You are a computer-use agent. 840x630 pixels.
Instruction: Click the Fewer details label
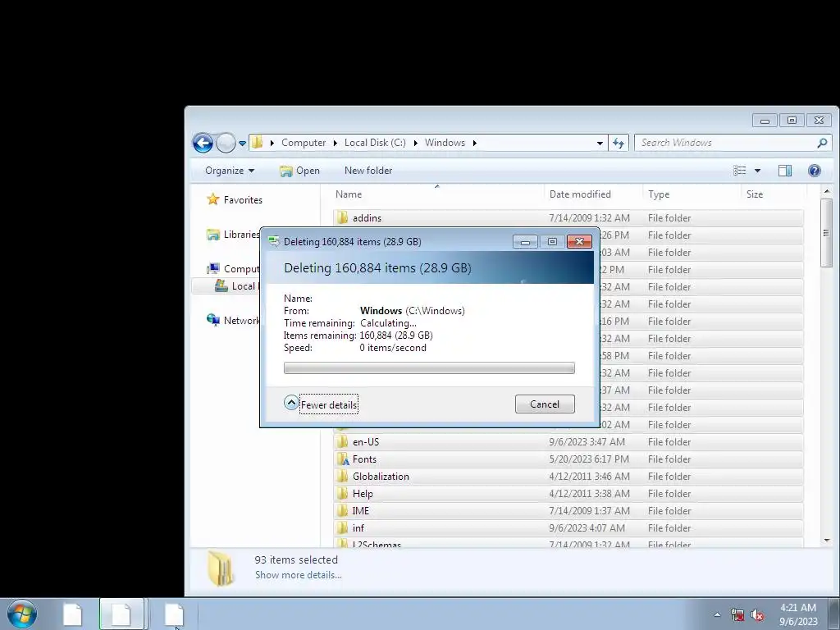(329, 405)
